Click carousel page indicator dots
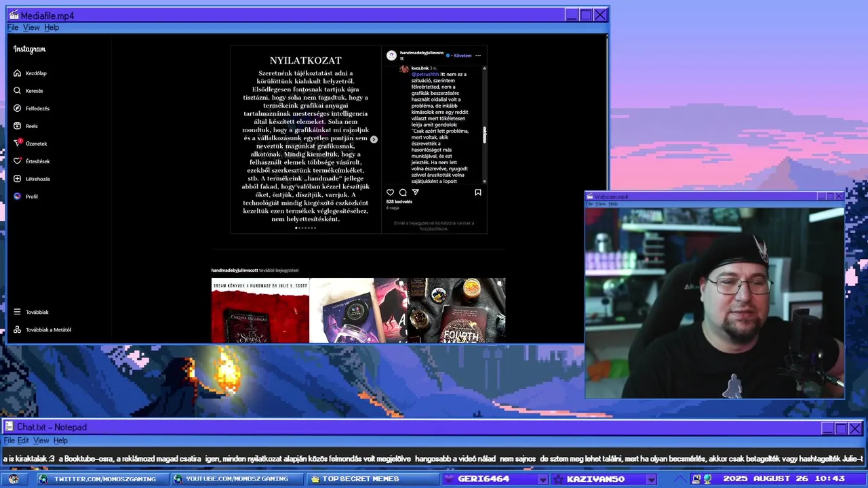This screenshot has height=488, width=868. pyautogui.click(x=306, y=228)
